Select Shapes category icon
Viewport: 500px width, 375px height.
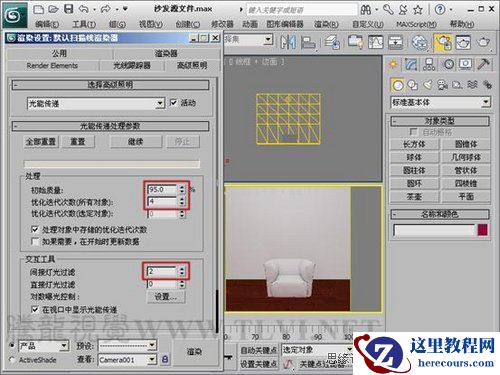pyautogui.click(x=413, y=85)
